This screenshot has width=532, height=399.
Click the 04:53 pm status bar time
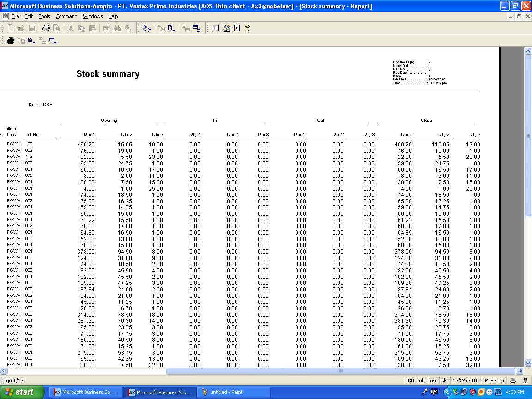click(494, 381)
